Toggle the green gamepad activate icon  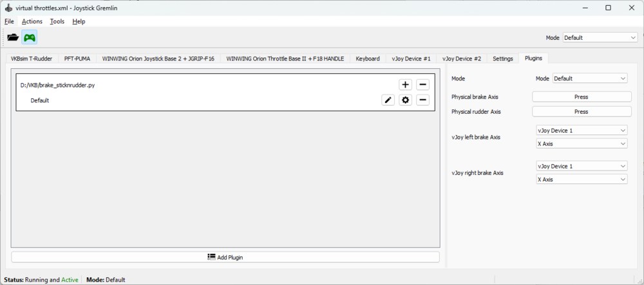pos(29,37)
